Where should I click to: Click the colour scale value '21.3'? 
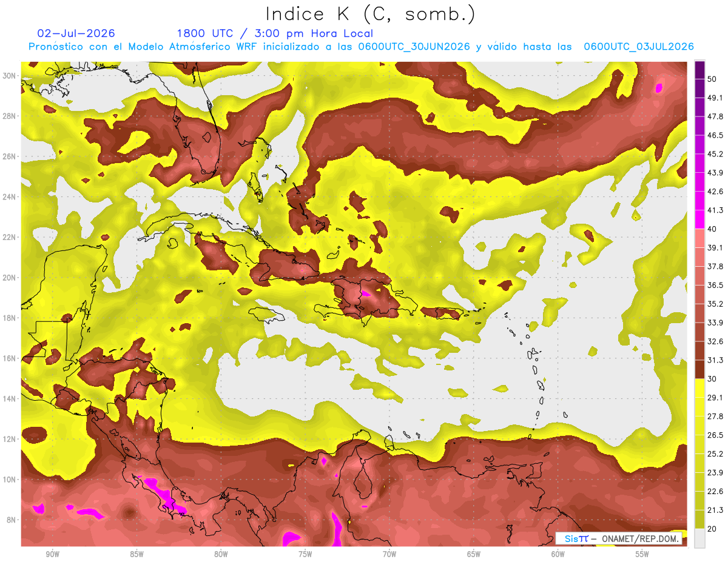[715, 510]
